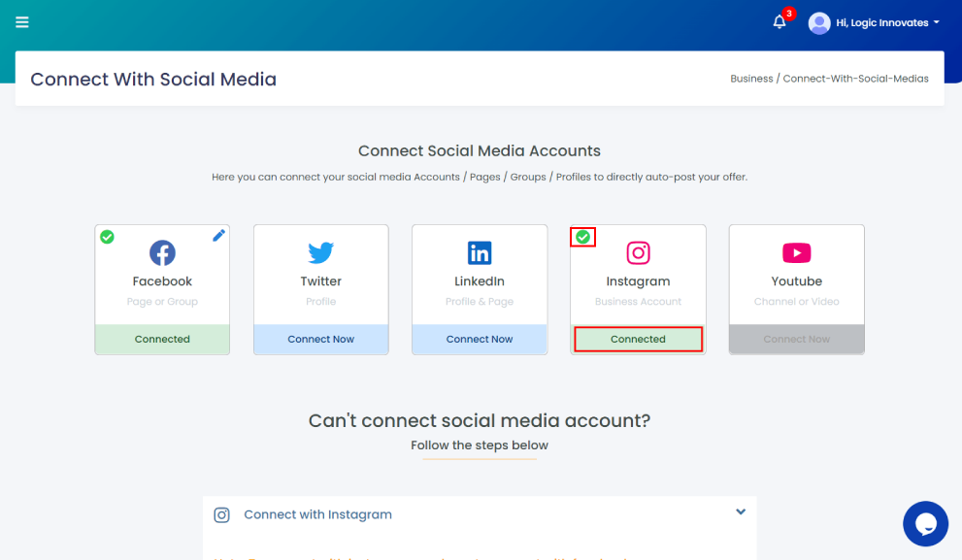The image size is (962, 560).
Task: Click the Instagram logo icon in card
Action: point(638,252)
